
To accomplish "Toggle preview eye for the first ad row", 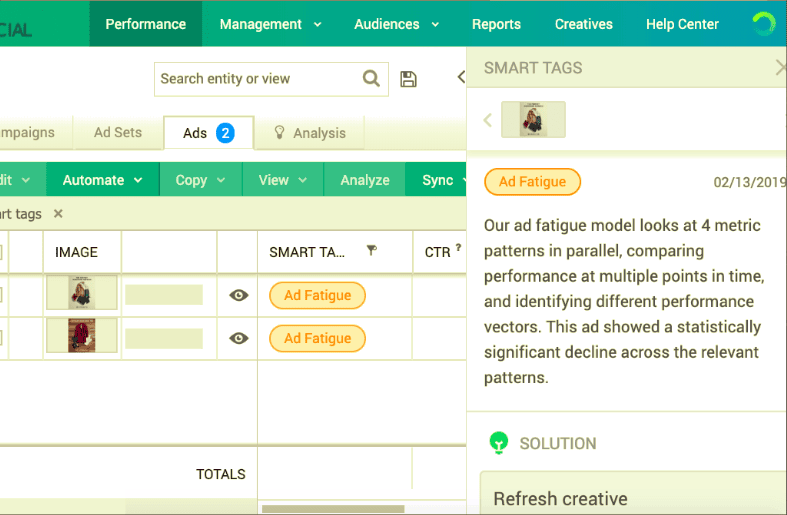I will pyautogui.click(x=238, y=295).
